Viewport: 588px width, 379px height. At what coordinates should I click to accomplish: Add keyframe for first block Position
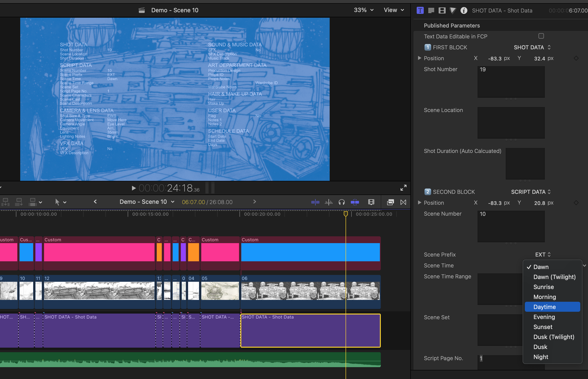pos(576,58)
